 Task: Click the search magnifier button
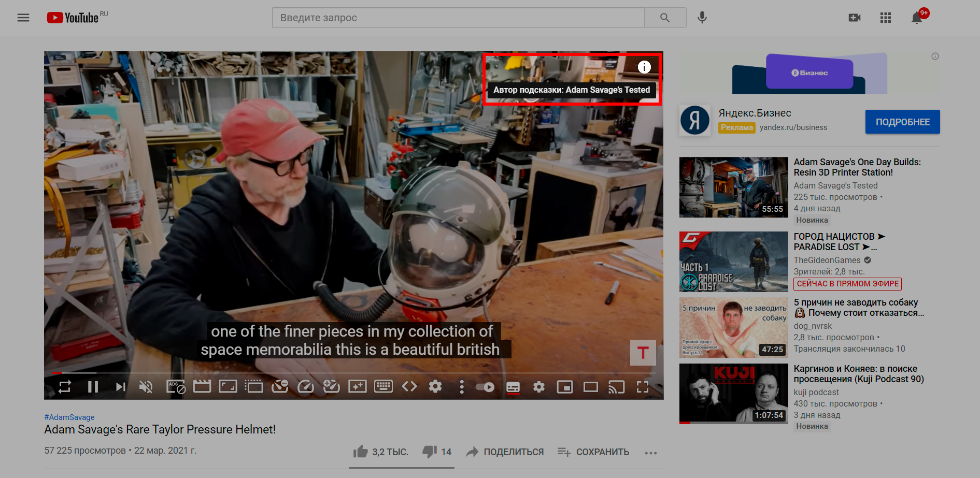[x=665, y=18]
